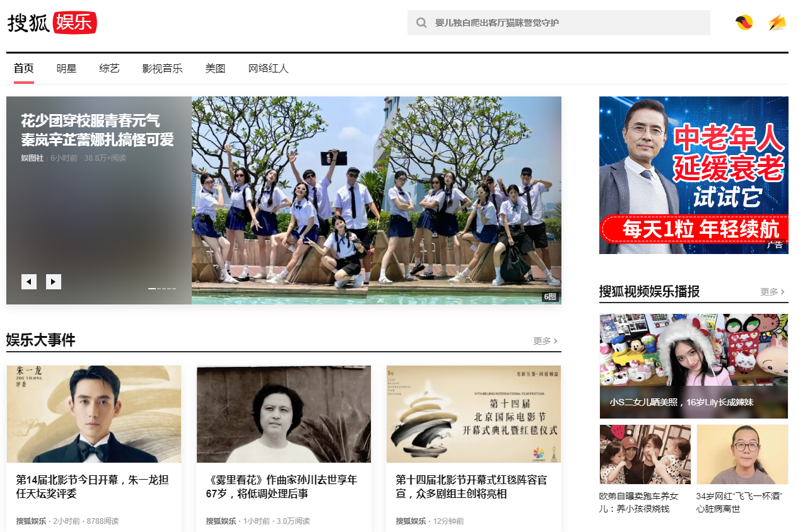
Task: Expand 更多 in 搜狐视频娱乐播报 section
Action: (773, 292)
